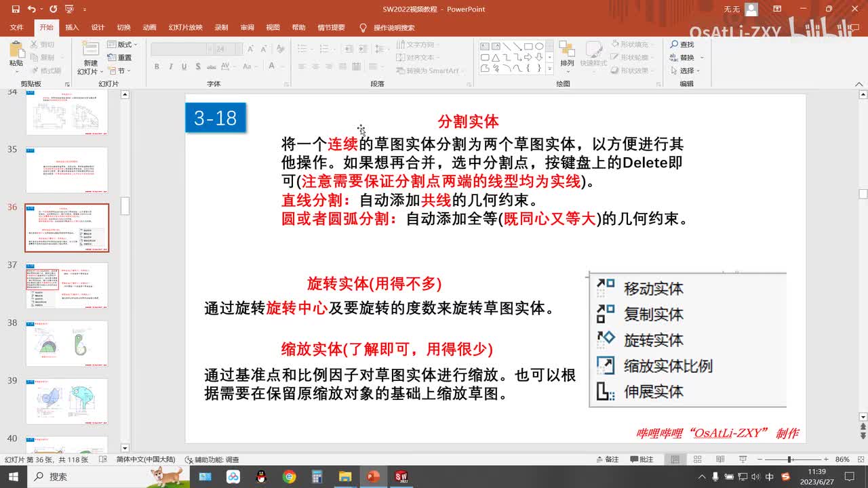Viewport: 868px width, 488px height.
Task: Click the Notes (备注) button in status bar
Action: (x=606, y=459)
